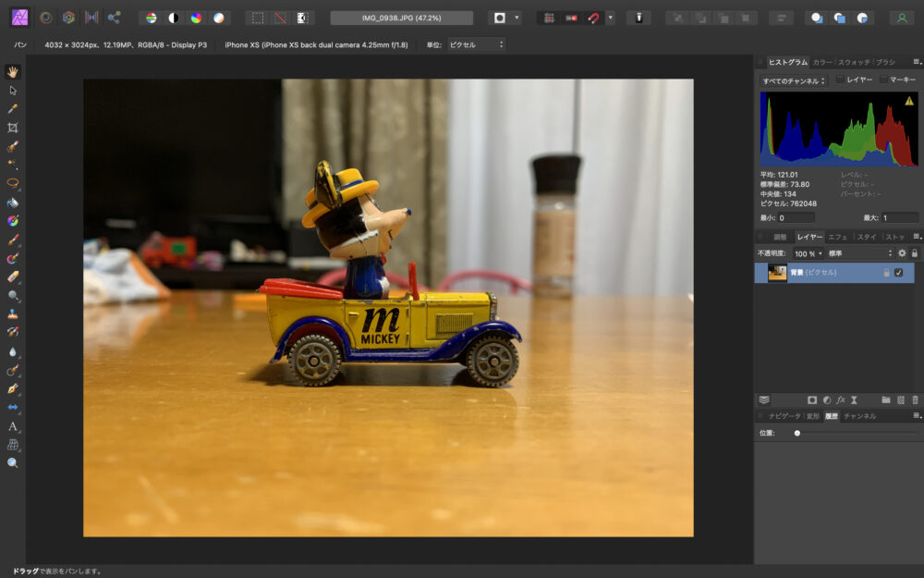This screenshot has height=578, width=924.
Task: Hide the 背景 layer via its checkbox
Action: click(898, 271)
